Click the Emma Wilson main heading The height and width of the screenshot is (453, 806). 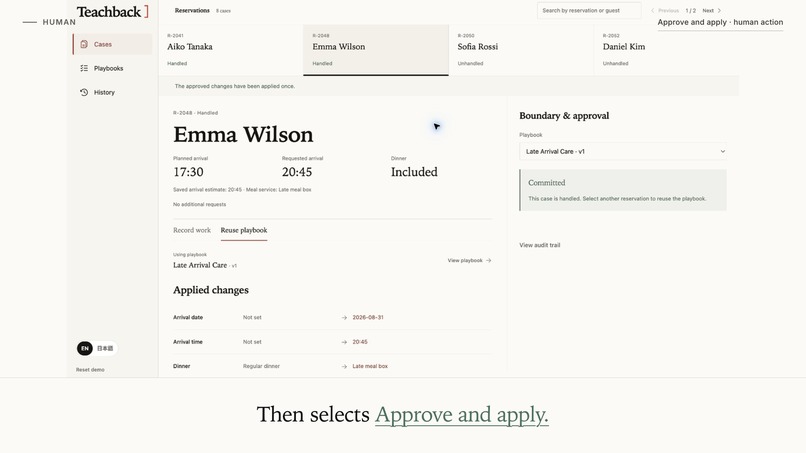(x=243, y=135)
